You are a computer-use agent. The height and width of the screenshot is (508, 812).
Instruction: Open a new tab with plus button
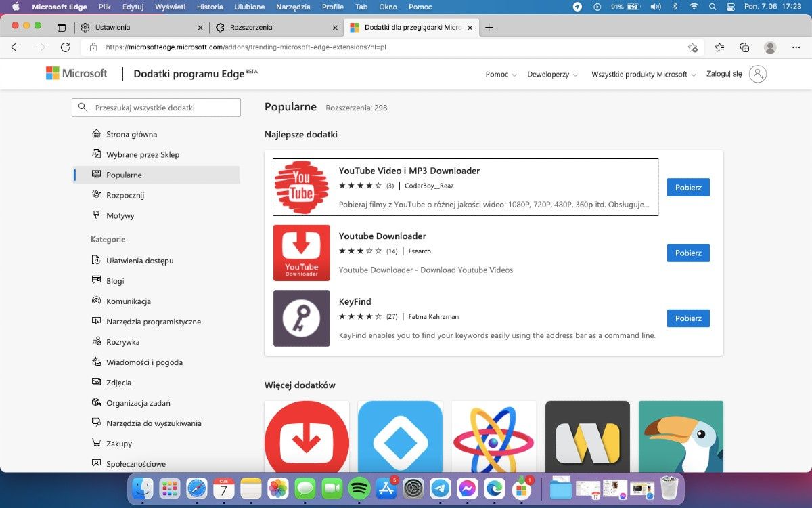489,28
